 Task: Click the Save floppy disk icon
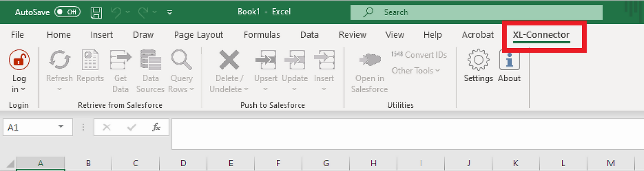[96, 12]
